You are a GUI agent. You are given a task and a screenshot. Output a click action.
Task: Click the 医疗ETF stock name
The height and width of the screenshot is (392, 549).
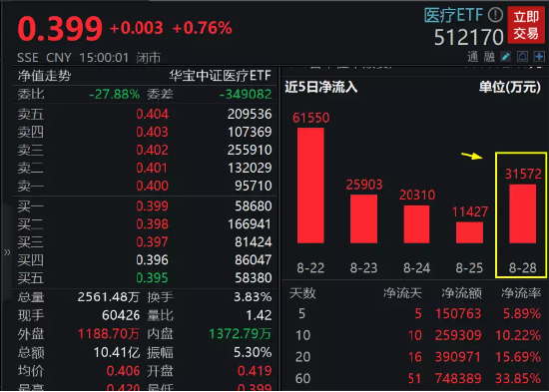point(453,15)
